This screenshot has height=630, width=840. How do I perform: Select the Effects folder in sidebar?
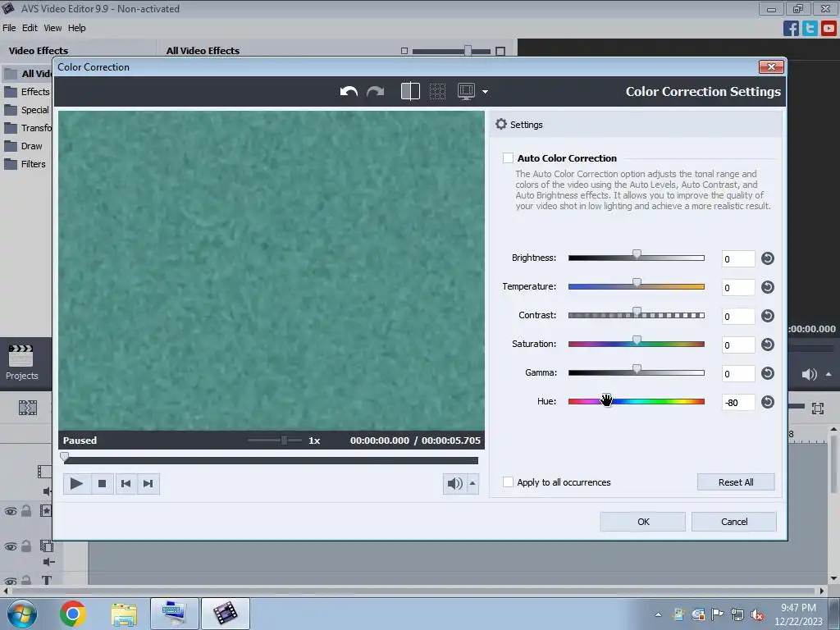(x=27, y=92)
